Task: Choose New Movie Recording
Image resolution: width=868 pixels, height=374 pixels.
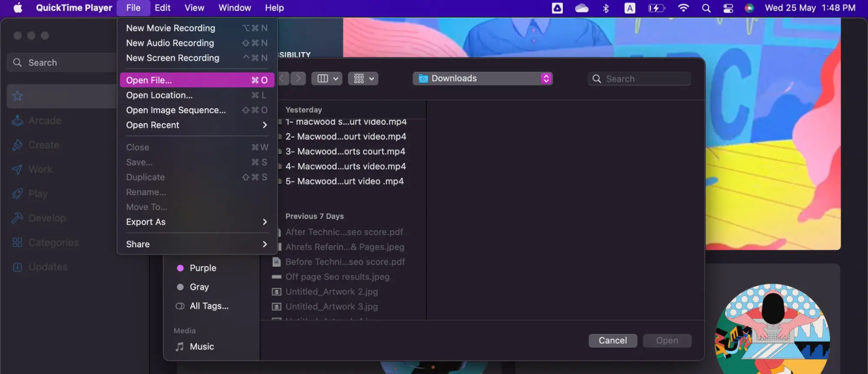Action: tap(197, 28)
